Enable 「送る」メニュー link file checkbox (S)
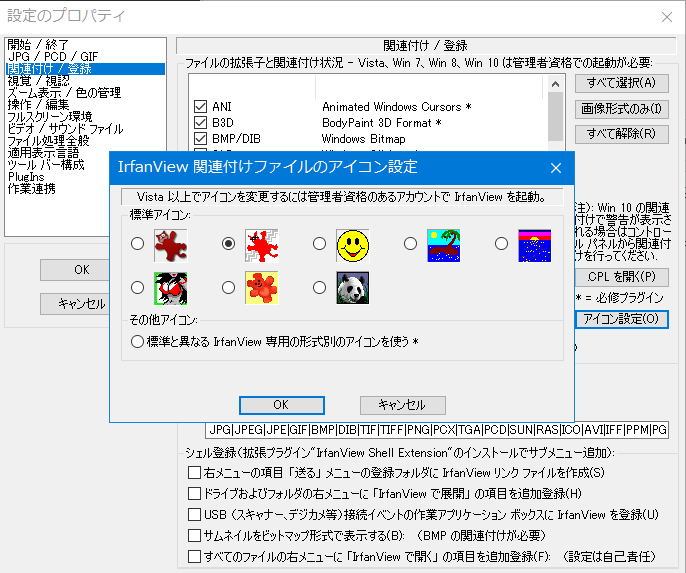The image size is (686, 573). (x=194, y=472)
